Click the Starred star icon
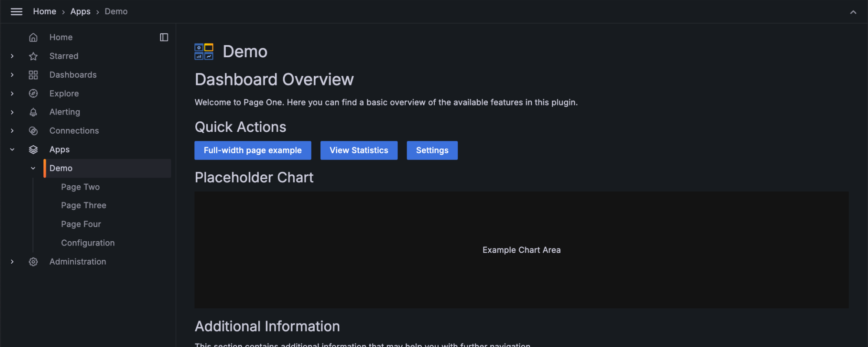The height and width of the screenshot is (347, 868). (x=33, y=56)
